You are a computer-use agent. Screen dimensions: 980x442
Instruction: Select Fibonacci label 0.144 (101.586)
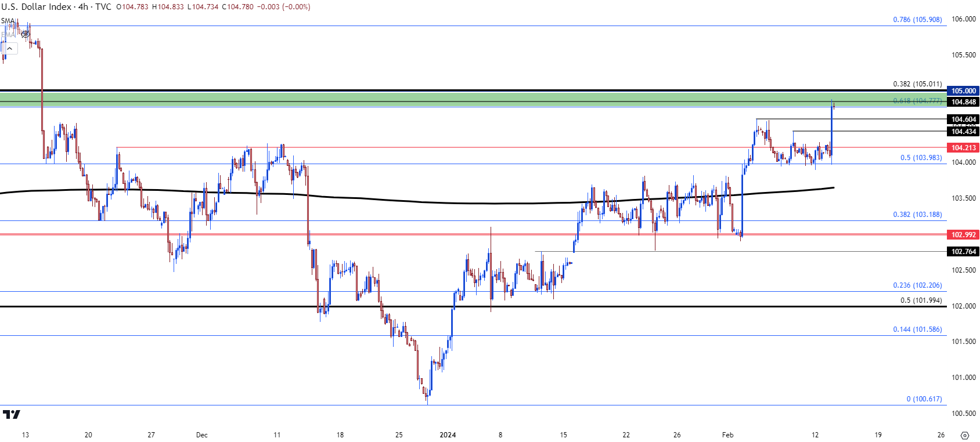[917, 329]
